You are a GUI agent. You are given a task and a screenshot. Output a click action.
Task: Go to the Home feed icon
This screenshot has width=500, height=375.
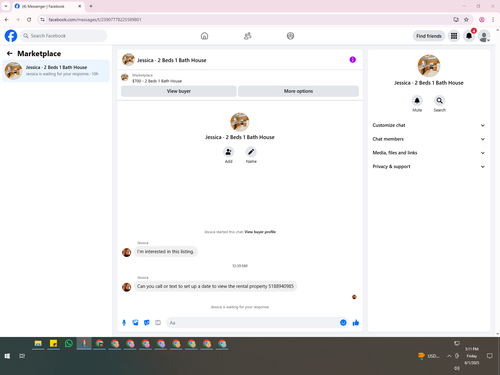[x=204, y=36]
